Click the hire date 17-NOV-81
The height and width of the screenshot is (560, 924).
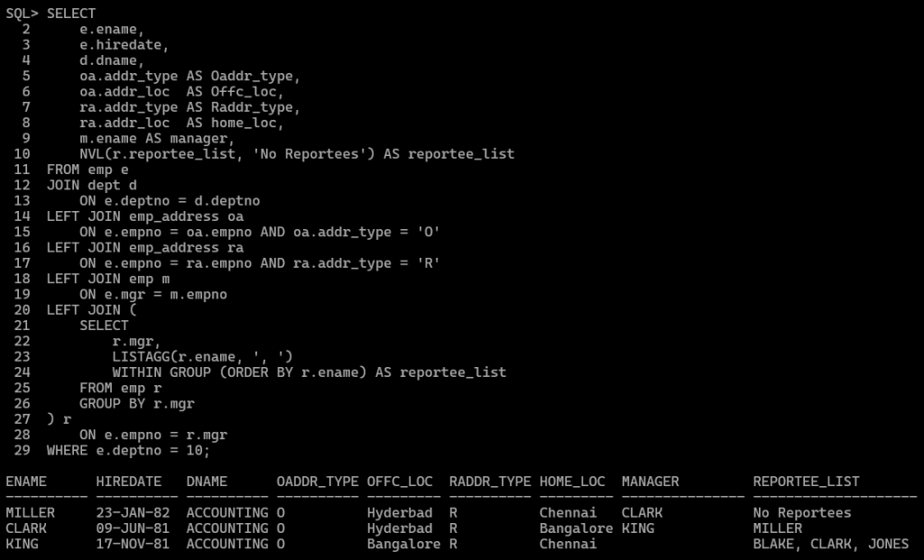point(133,544)
